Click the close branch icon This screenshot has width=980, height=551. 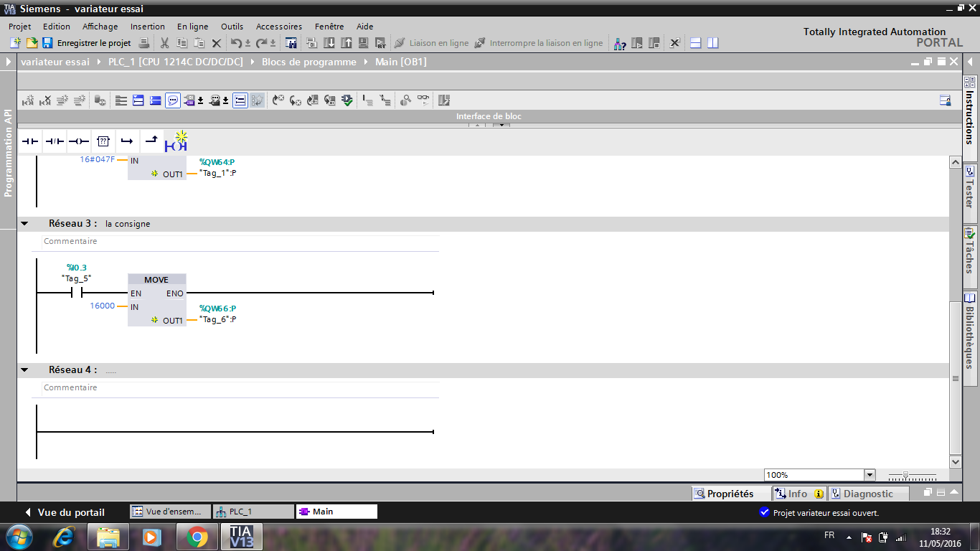pyautogui.click(x=151, y=141)
